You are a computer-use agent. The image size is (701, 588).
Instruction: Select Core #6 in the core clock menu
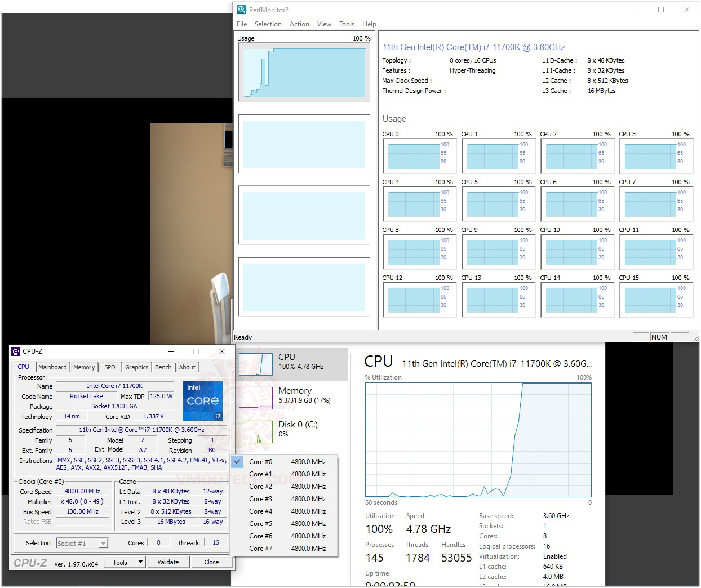click(284, 536)
